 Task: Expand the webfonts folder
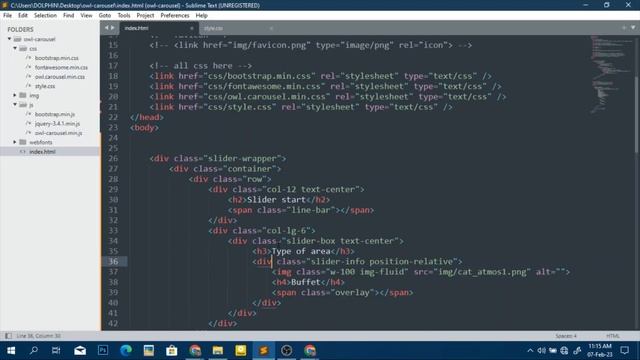(15, 142)
